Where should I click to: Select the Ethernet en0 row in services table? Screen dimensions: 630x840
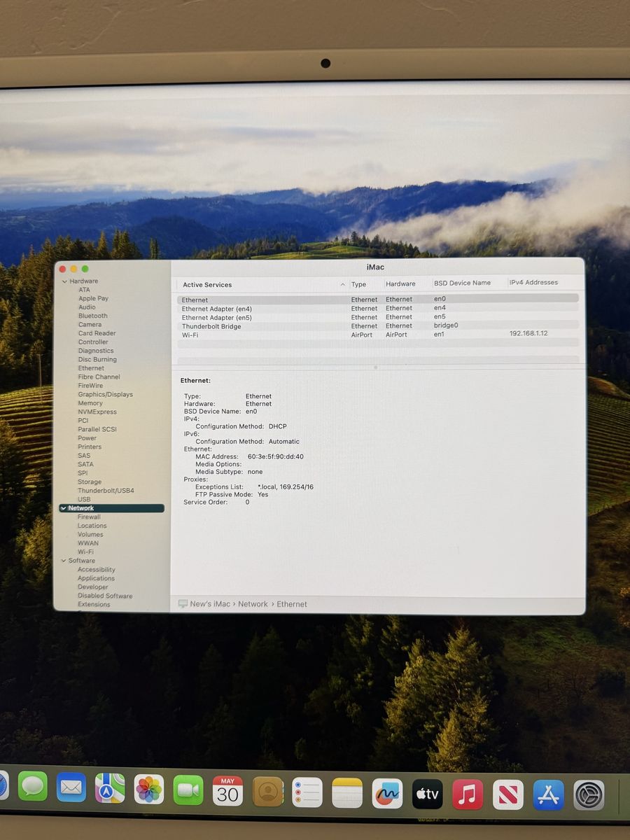pos(378,300)
